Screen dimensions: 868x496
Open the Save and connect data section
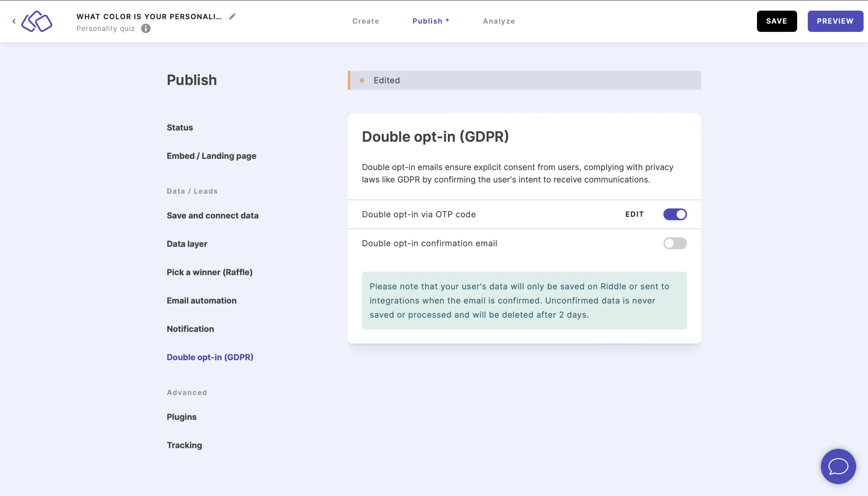point(212,215)
